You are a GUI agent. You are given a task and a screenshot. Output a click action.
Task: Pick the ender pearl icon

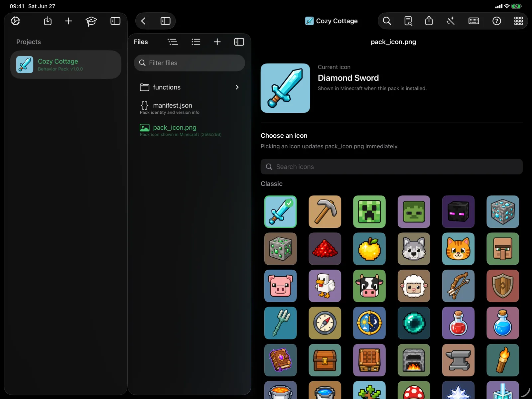(414, 323)
